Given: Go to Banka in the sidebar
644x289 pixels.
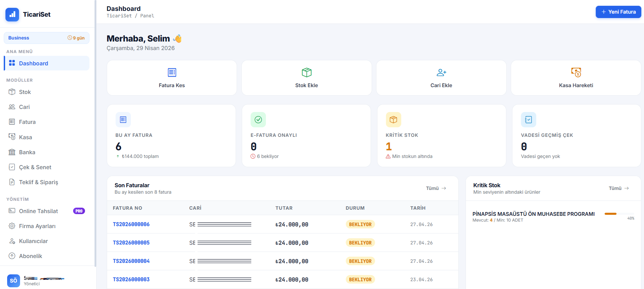Looking at the screenshot, I should tap(27, 152).
